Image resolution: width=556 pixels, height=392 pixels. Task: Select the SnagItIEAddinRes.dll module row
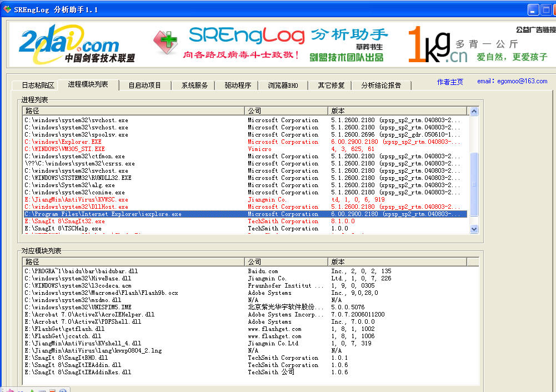click(x=246, y=372)
